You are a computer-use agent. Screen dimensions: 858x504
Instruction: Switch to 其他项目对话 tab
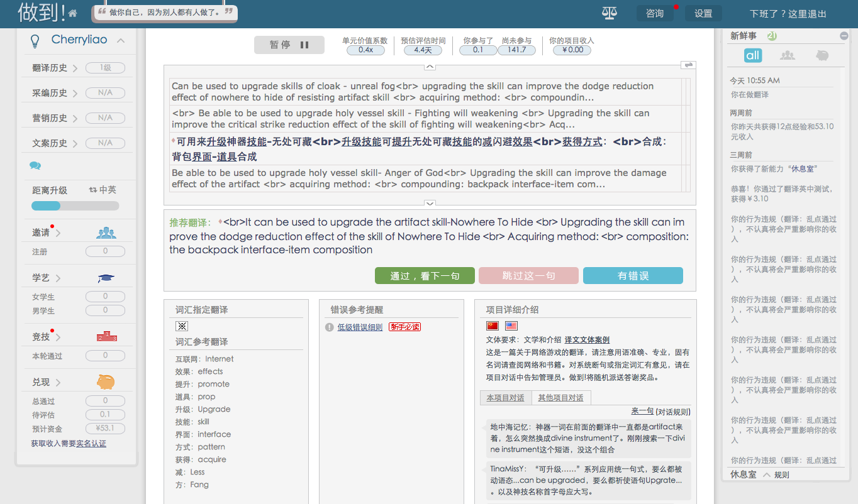click(560, 398)
